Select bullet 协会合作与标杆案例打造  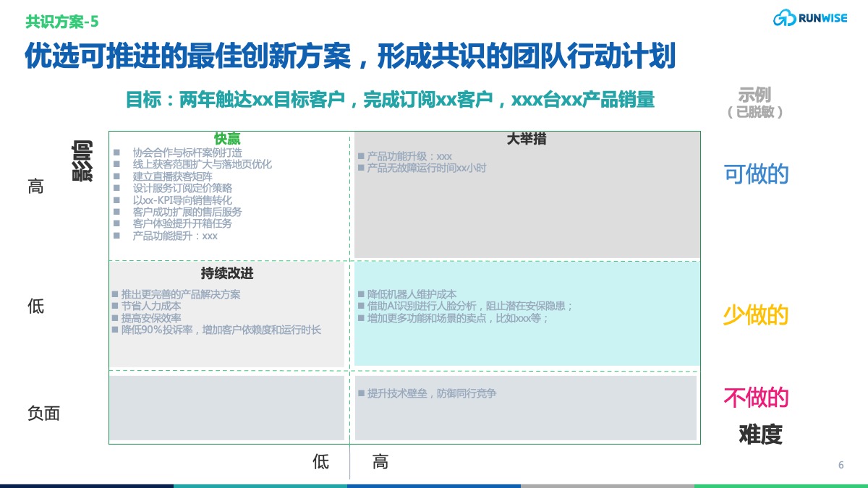(187, 153)
